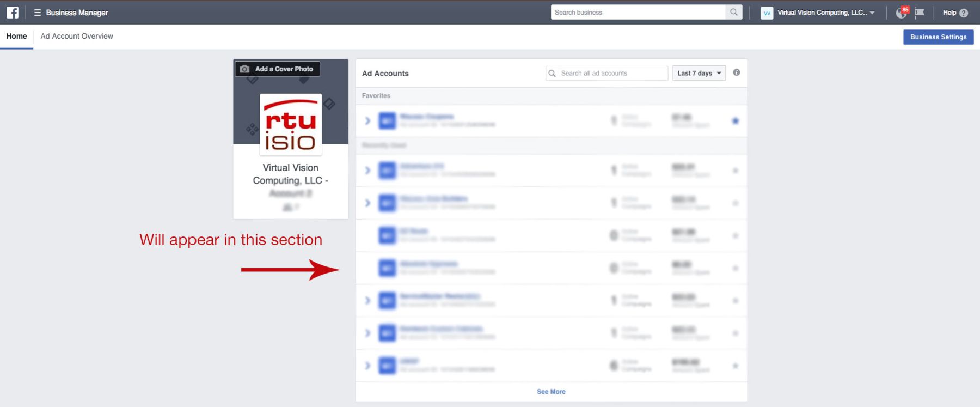Click the Ad Accounts heading
Screen dimensions: 980x407
(x=385, y=74)
